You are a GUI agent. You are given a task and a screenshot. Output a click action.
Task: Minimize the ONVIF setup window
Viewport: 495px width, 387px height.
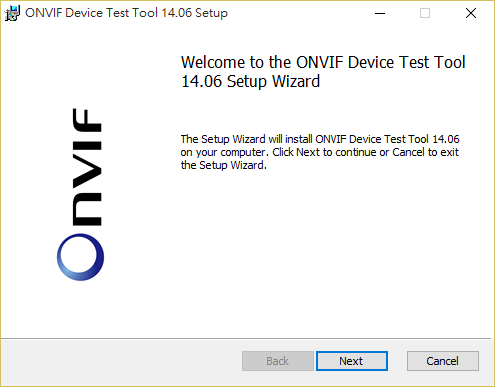click(x=380, y=13)
